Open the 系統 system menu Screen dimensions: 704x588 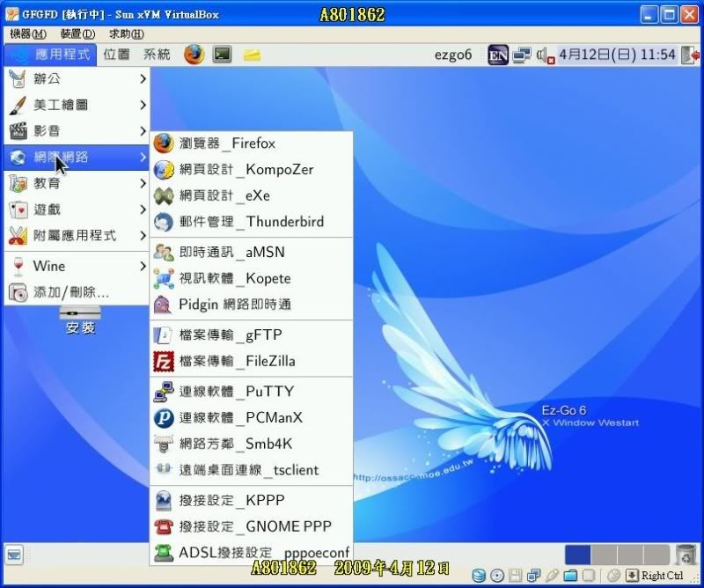(157, 55)
